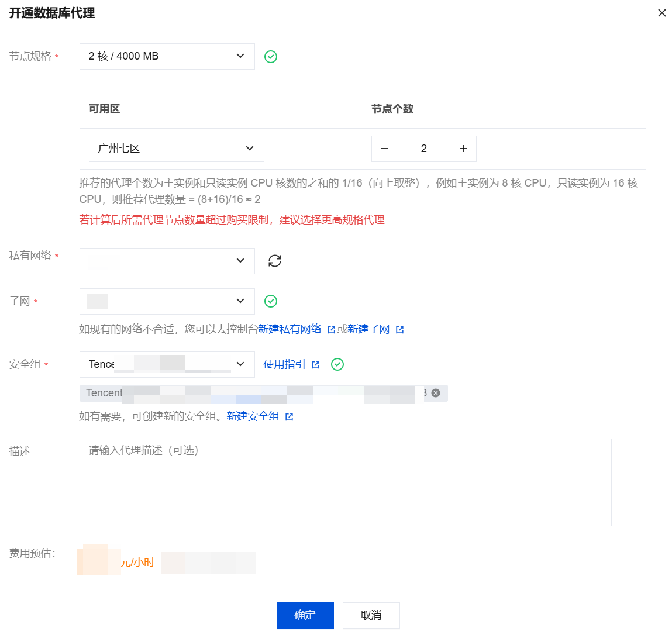Viewport: 672px width, 638px height.
Task: Remove the selected Tencent security group tag
Action: pos(436,393)
